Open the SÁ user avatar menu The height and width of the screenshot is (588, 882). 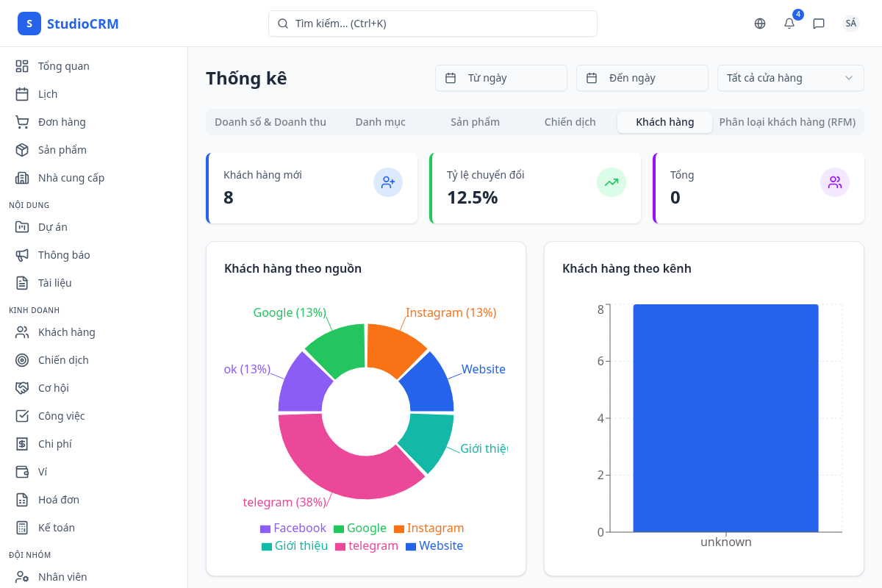tap(850, 24)
